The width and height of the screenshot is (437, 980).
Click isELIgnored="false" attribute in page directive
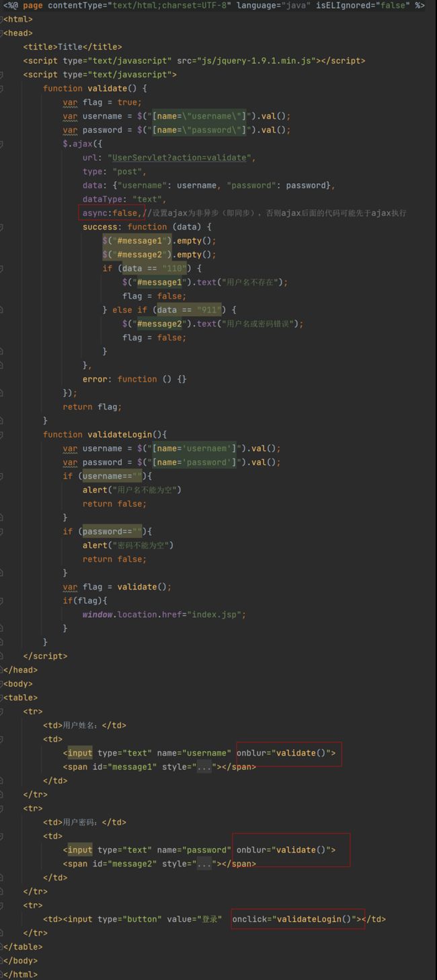(363, 5)
